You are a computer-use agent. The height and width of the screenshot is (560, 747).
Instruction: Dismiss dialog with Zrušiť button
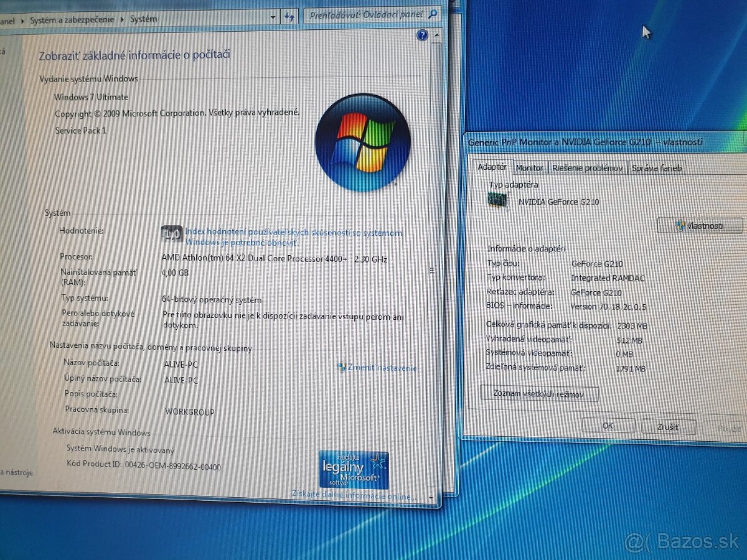click(668, 427)
